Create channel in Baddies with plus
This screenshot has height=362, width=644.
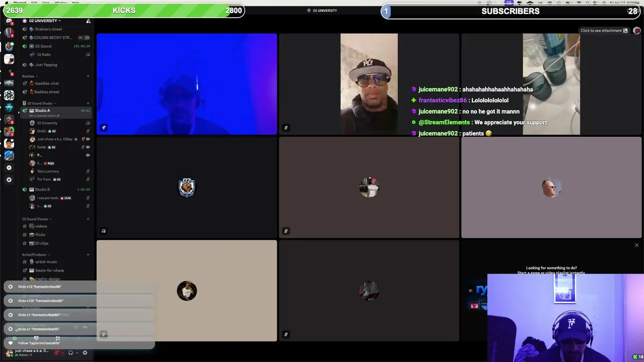[x=88, y=76]
